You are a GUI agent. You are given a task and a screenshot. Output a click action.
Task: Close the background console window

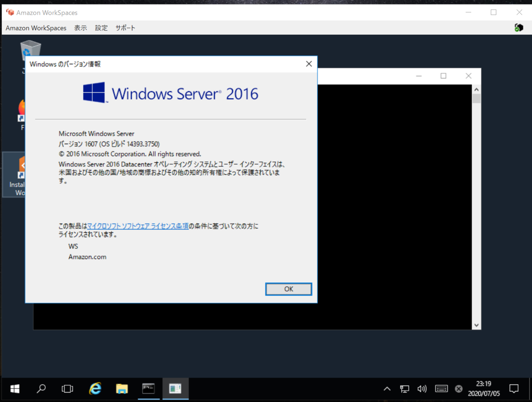click(469, 76)
